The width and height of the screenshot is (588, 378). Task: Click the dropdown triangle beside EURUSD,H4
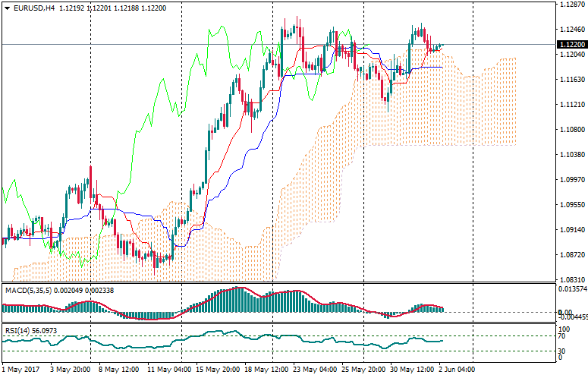click(7, 8)
